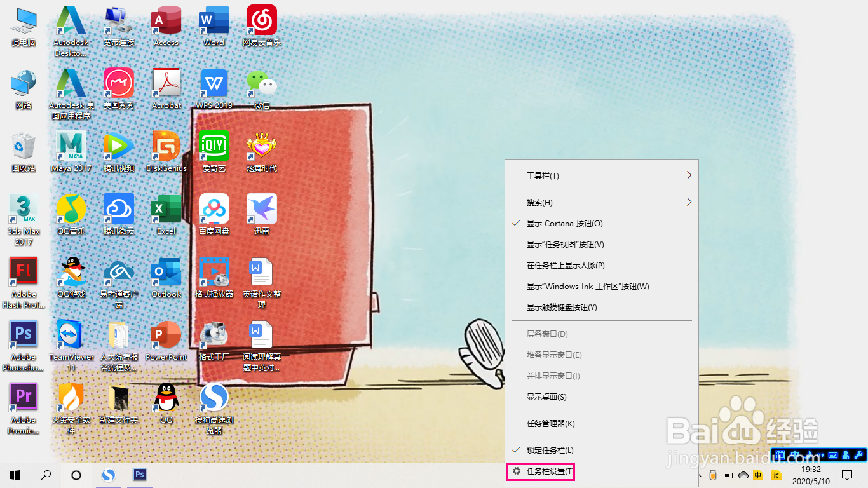Open 微信 (WeChat) from the desktop
Viewport: 868px width, 488px height.
[261, 89]
